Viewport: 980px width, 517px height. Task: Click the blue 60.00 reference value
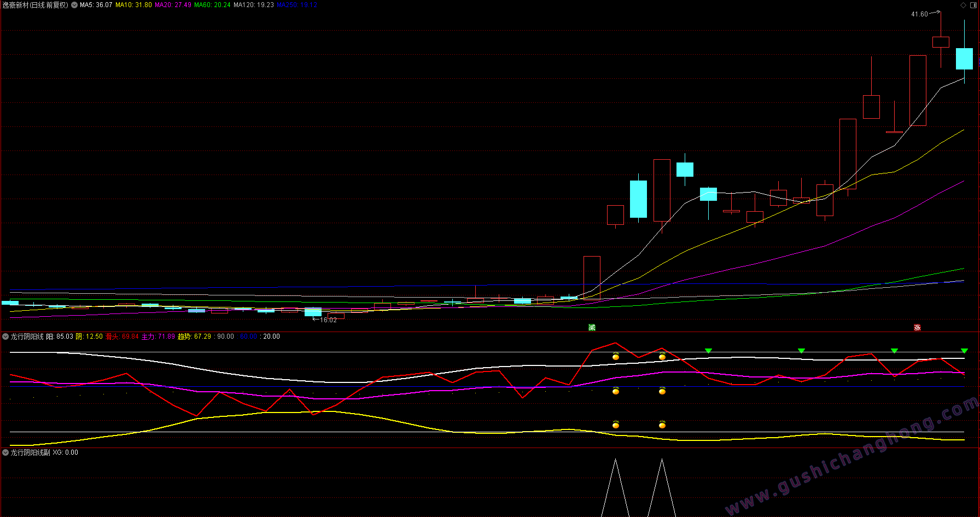pyautogui.click(x=248, y=336)
